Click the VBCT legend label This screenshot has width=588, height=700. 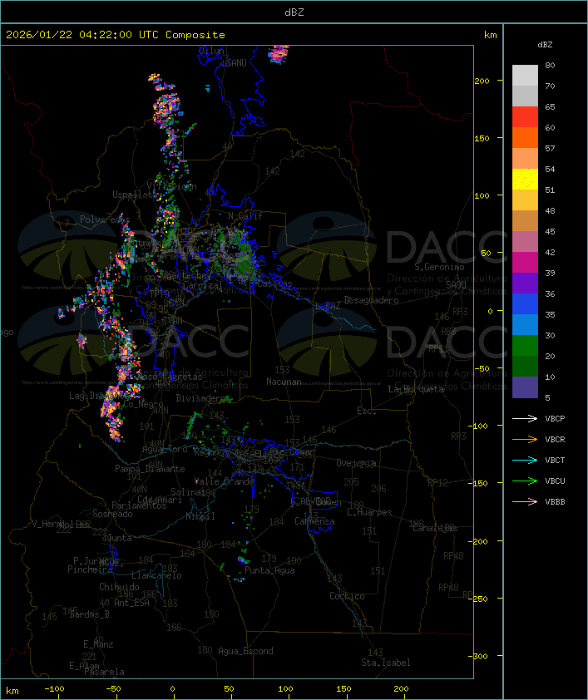[x=555, y=460]
